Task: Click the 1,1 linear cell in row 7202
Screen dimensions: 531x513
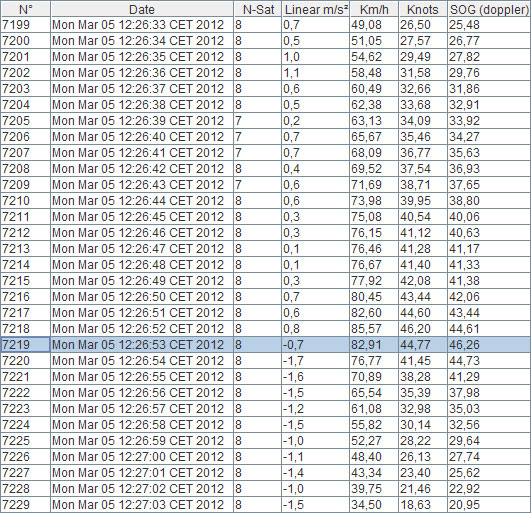Action: (x=316, y=73)
